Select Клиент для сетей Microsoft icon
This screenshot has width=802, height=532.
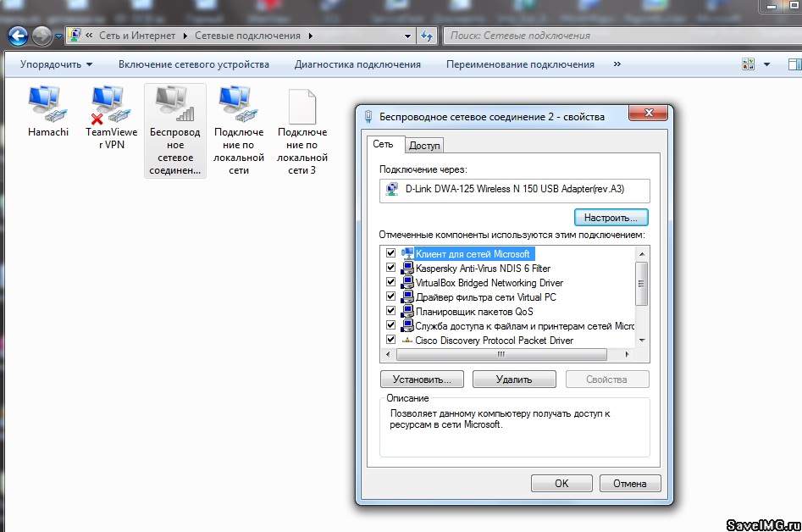pyautogui.click(x=407, y=253)
